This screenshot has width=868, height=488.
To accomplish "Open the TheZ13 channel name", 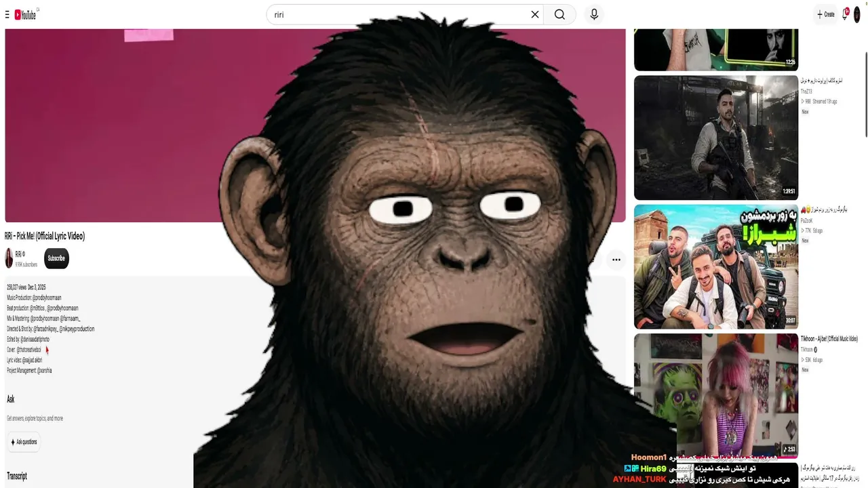I will click(x=806, y=91).
